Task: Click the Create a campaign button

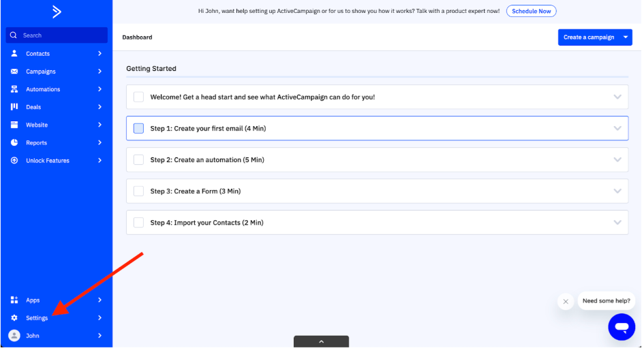Action: point(588,37)
